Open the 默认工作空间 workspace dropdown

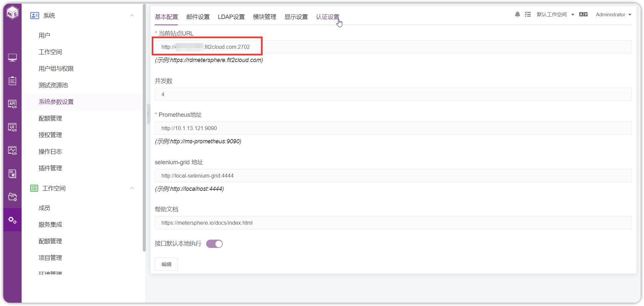[x=555, y=15]
